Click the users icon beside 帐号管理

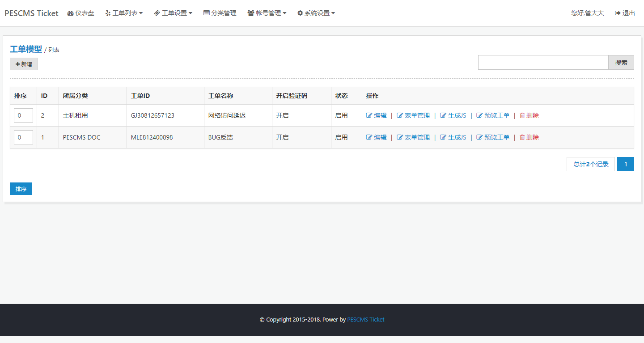click(251, 13)
